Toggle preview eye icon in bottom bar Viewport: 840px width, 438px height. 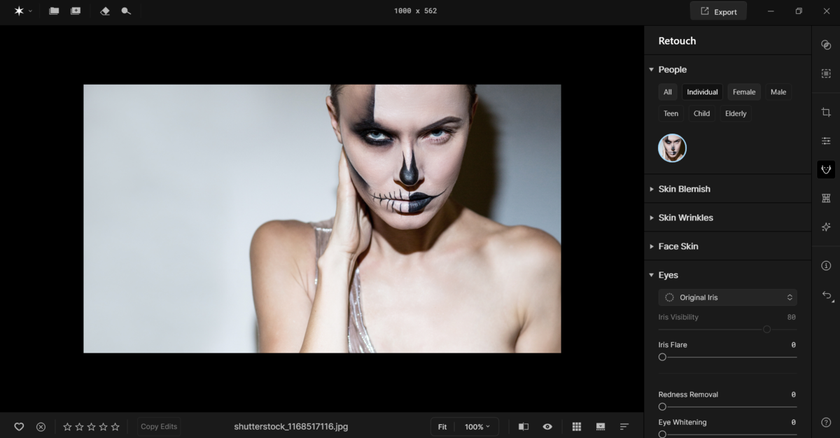pos(547,427)
